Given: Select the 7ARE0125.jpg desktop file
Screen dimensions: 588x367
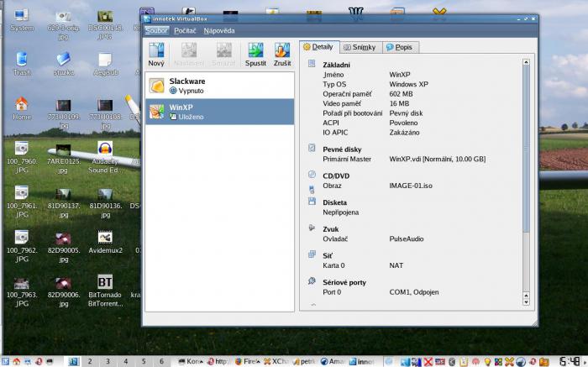Looking at the screenshot, I should coord(63,157).
